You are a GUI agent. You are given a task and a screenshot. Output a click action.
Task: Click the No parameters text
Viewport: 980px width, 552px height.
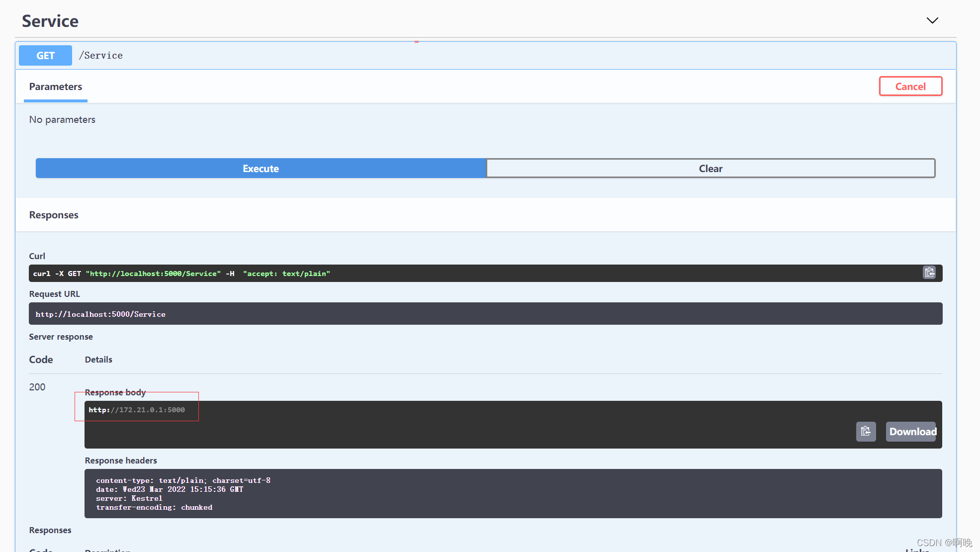click(62, 119)
